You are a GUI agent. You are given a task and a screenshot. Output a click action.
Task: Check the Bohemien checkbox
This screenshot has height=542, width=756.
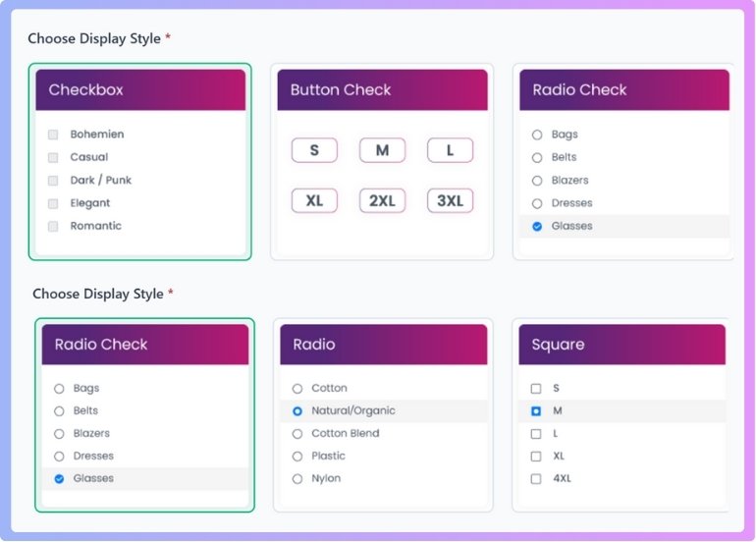[x=53, y=135]
